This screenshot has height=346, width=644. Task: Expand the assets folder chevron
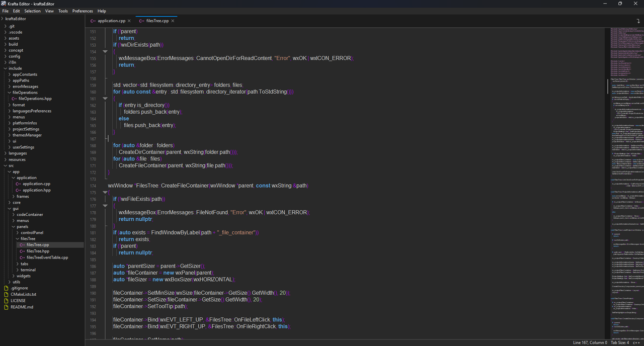click(x=6, y=38)
